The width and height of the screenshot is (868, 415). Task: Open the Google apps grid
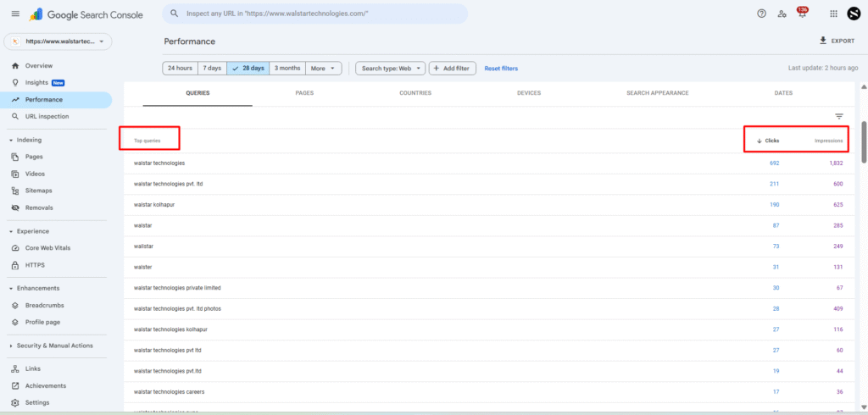coord(834,14)
